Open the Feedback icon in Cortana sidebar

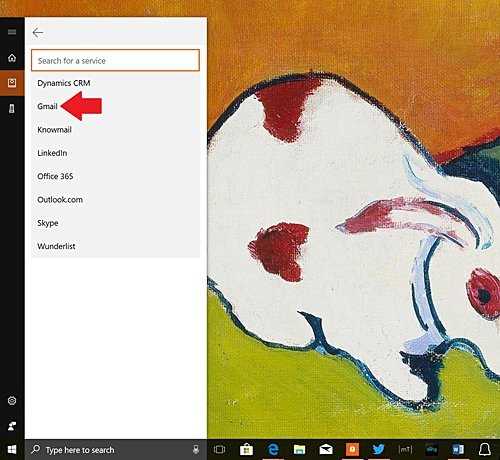click(12, 426)
